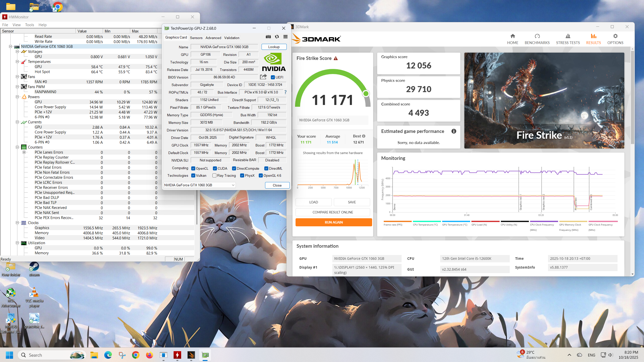Open HWMonitor Tools menu

click(x=29, y=25)
